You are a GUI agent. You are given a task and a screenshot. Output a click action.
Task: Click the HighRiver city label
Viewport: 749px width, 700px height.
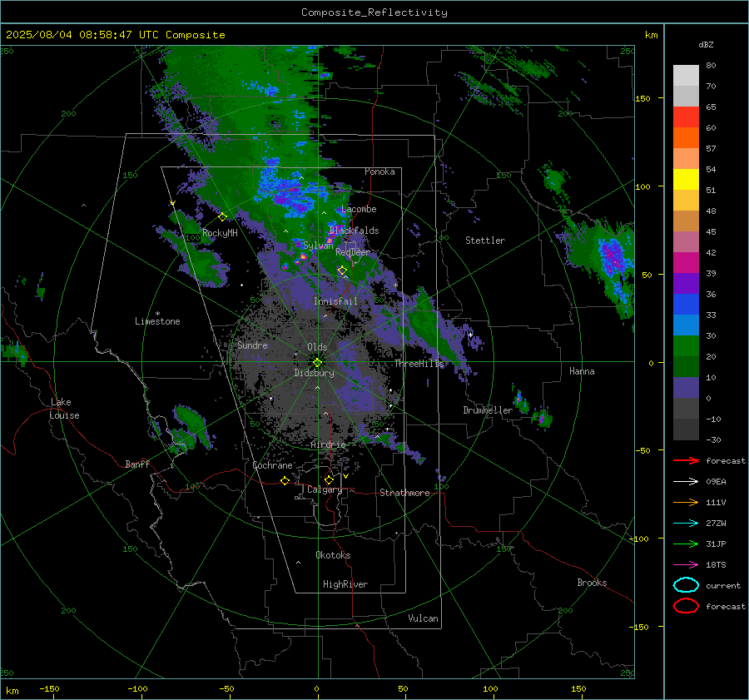[345, 584]
